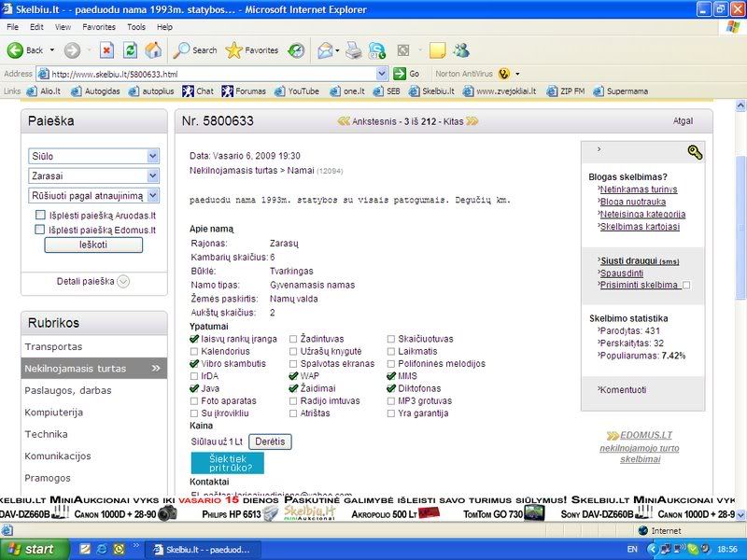Open Search with the magnifier icon
Viewport: 747px width, 560px height.
pos(181,50)
